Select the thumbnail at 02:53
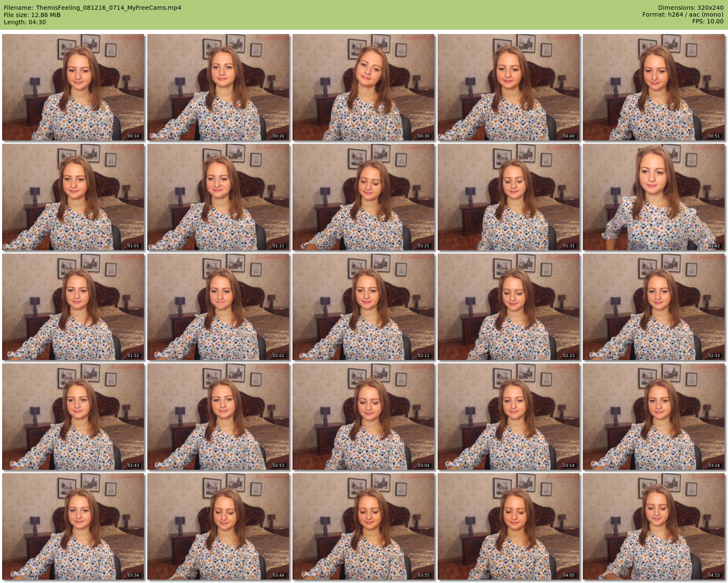The width and height of the screenshot is (728, 583). (x=218, y=417)
